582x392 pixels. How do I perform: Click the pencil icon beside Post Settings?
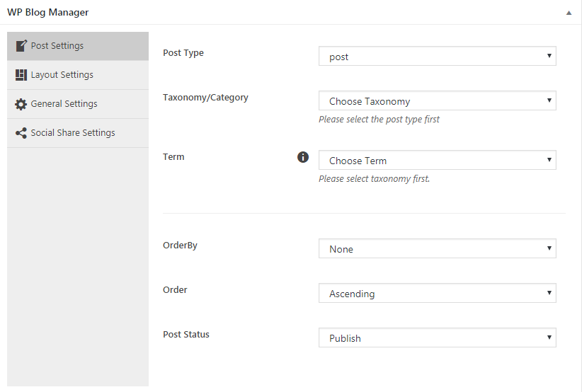21,46
